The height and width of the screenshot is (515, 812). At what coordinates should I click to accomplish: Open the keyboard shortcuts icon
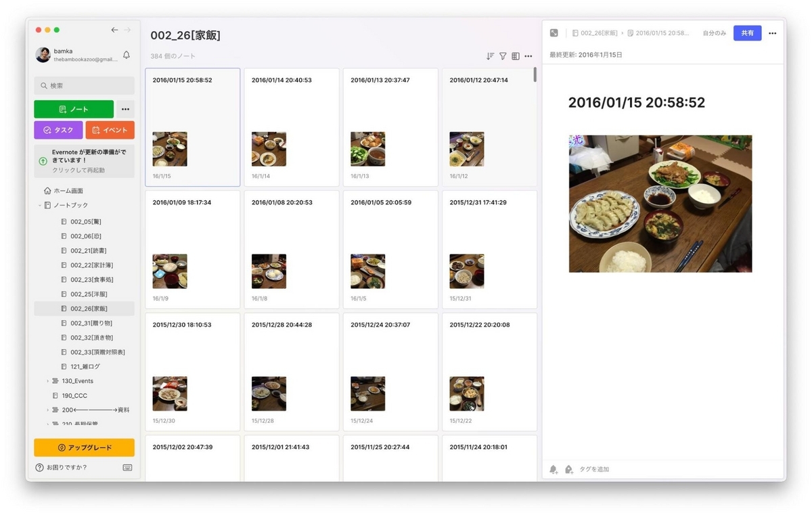click(x=127, y=467)
